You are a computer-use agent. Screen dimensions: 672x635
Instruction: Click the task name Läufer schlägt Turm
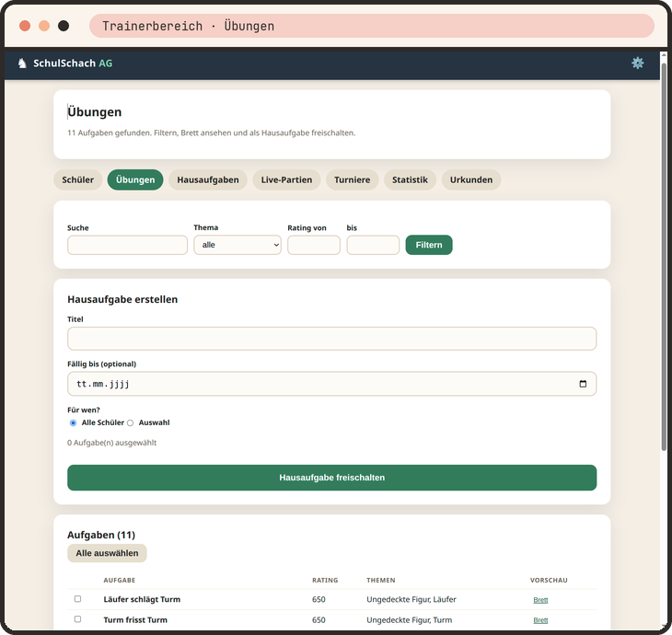click(x=142, y=599)
